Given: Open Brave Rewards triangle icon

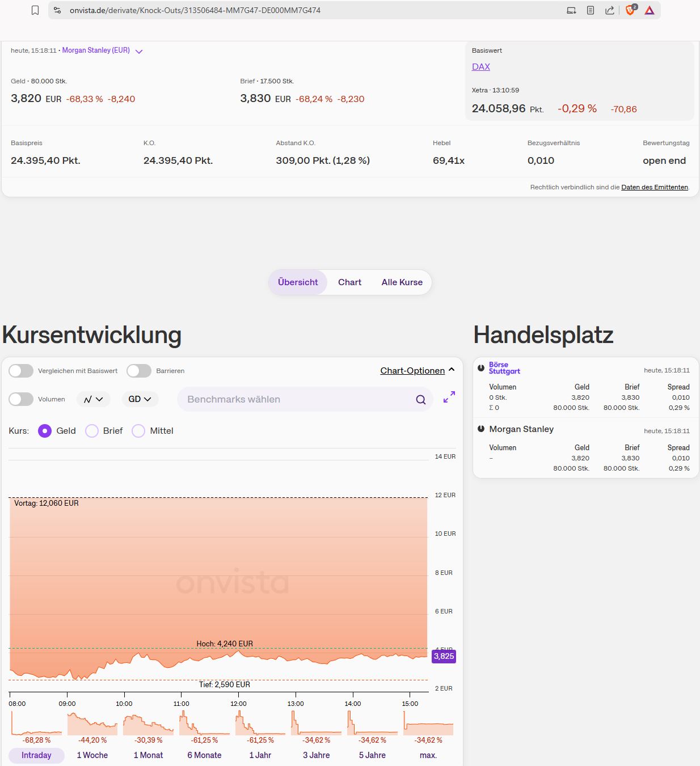Looking at the screenshot, I should click(650, 10).
